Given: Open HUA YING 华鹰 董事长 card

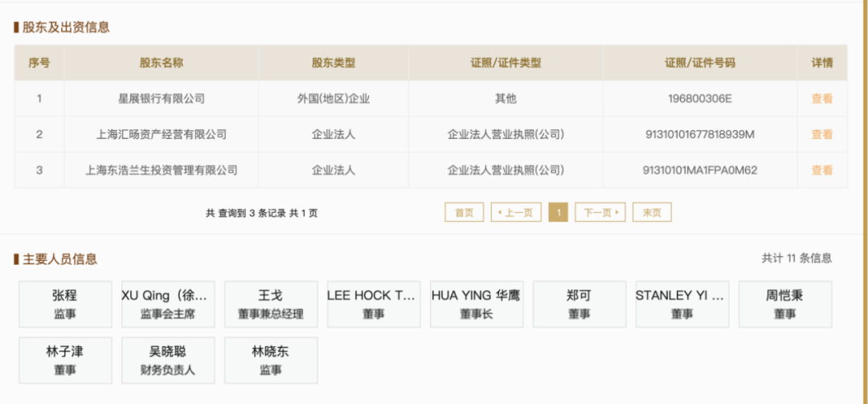Looking at the screenshot, I should (477, 304).
